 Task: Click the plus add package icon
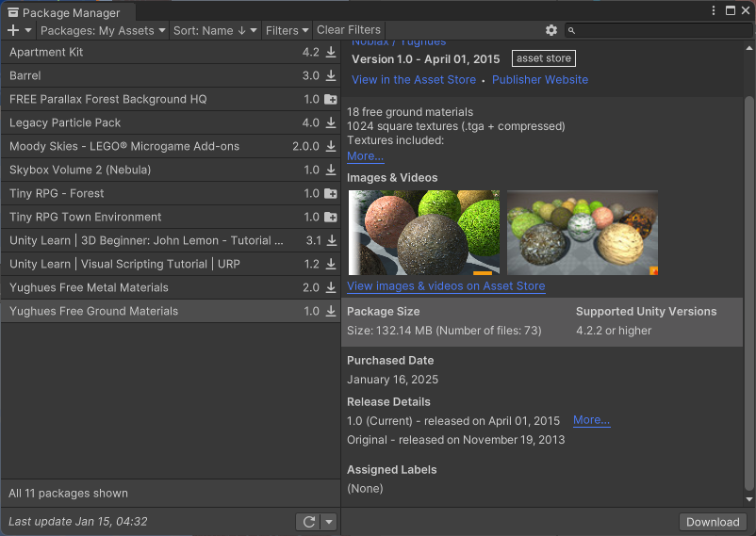coord(13,30)
